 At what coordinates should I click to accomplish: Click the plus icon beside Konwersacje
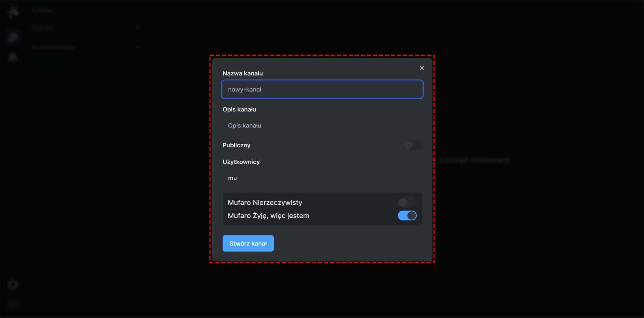[x=138, y=47]
